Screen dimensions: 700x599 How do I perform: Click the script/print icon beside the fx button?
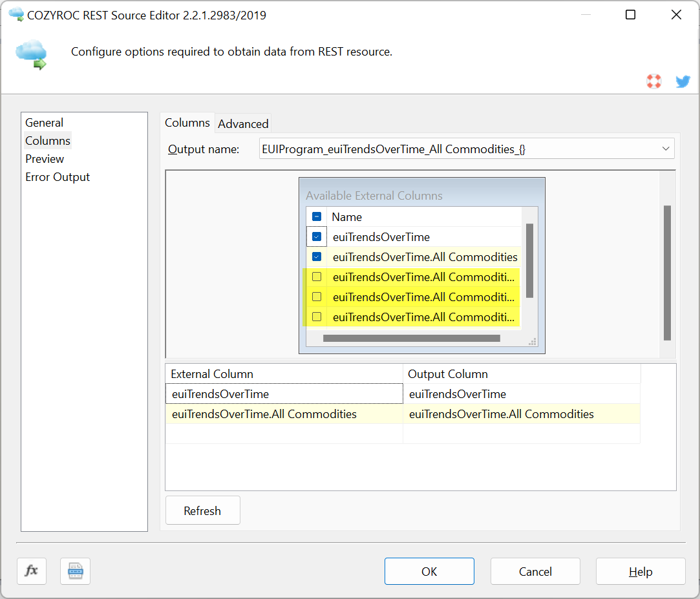point(76,571)
